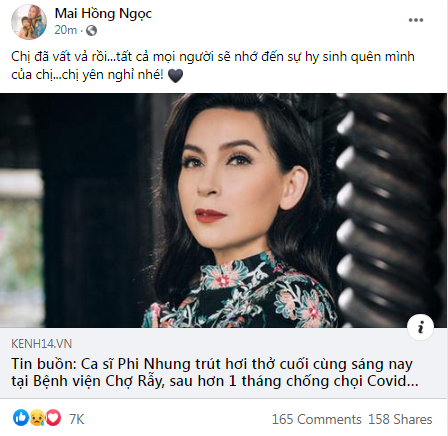Open the three-dot post options menu

pos(416,20)
